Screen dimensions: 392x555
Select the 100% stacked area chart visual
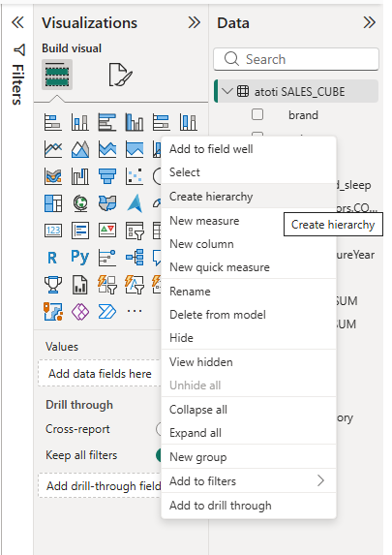coord(135,149)
